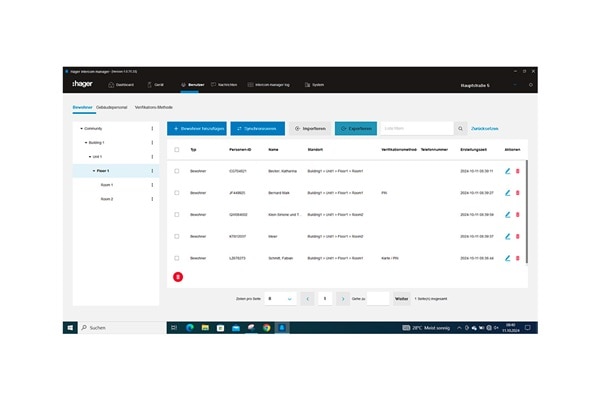Collapse the Community tree node
Screen dimensions: 600x400
(x=82, y=128)
